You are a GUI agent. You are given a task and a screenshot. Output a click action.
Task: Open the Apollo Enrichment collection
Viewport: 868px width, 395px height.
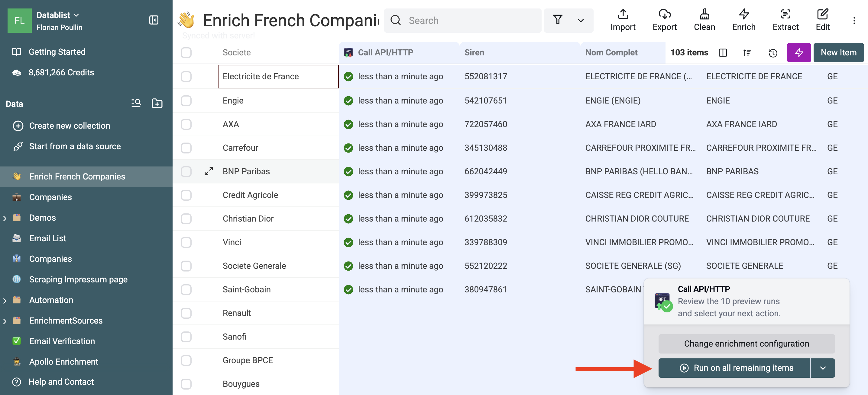[x=63, y=362]
